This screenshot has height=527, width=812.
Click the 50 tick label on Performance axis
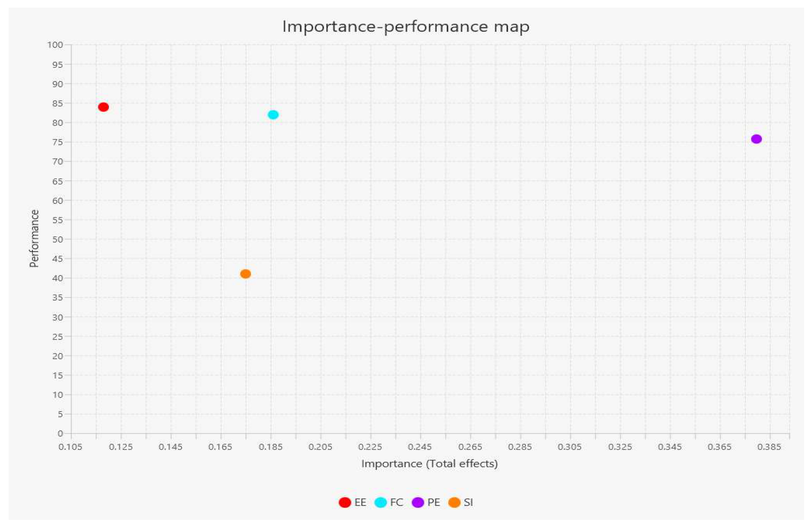58,240
